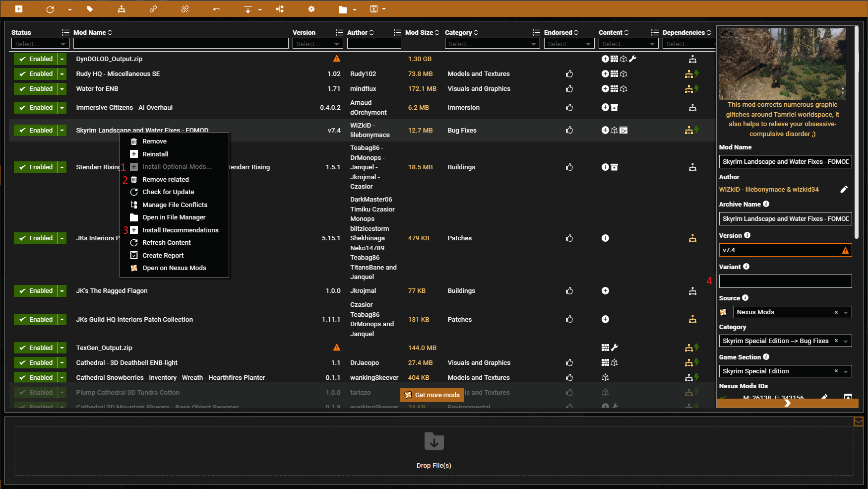
Task: Choose Open in File Manager from menu
Action: coord(174,217)
